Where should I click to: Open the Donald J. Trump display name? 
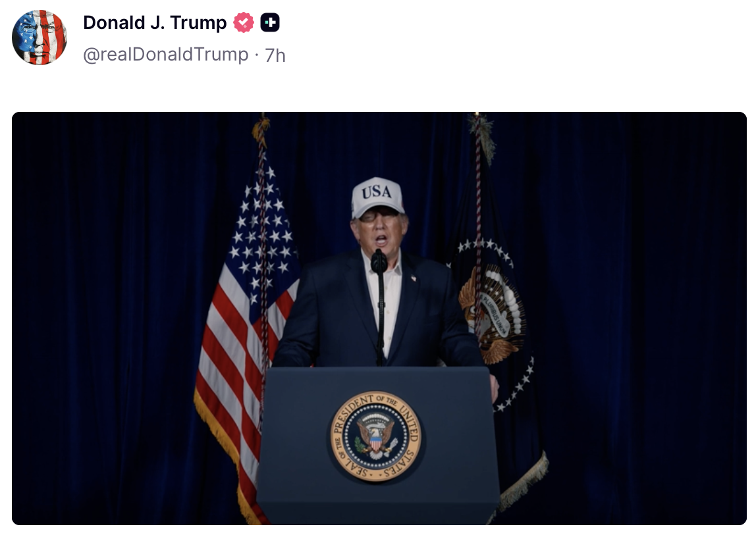coord(155,22)
